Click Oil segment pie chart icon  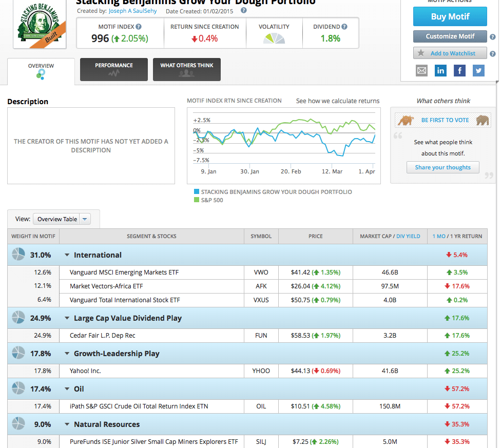18,388
